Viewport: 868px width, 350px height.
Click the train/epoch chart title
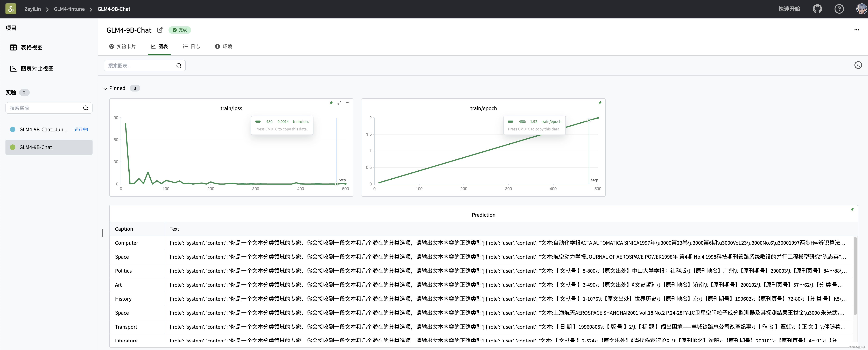click(484, 108)
